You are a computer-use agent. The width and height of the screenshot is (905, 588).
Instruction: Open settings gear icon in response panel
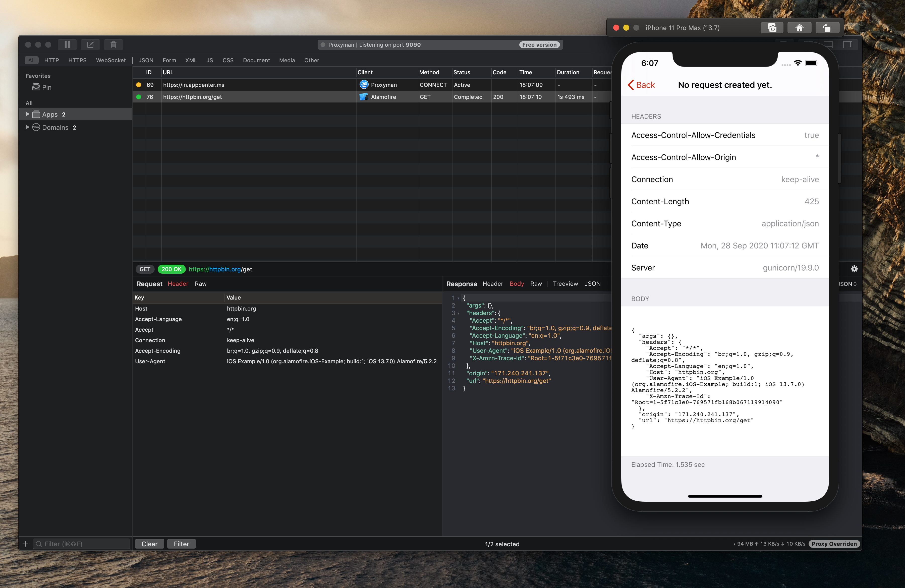click(854, 269)
